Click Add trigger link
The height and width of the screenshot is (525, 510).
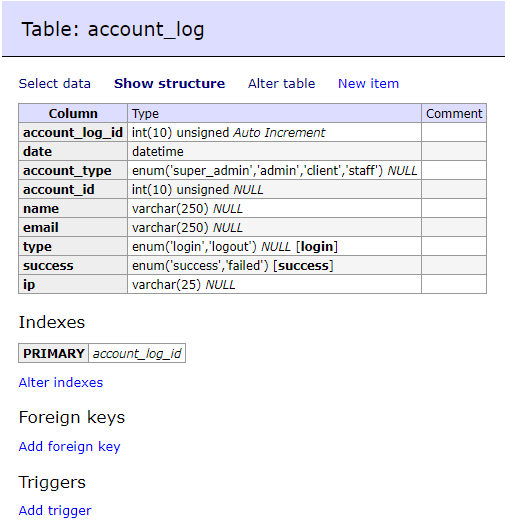55,511
